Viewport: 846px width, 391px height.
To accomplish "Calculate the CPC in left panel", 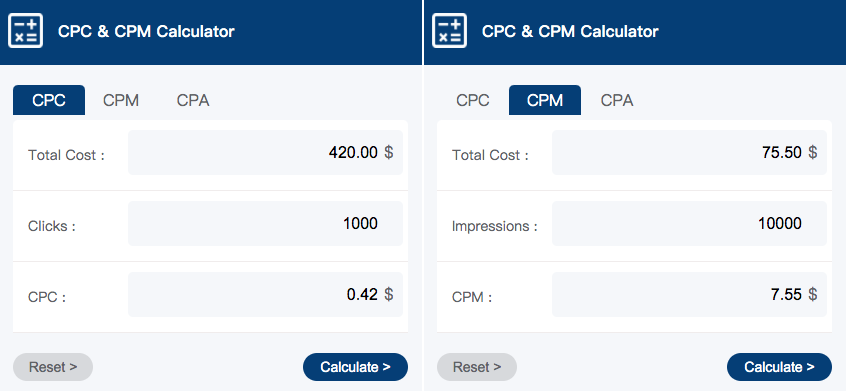I will (x=356, y=367).
